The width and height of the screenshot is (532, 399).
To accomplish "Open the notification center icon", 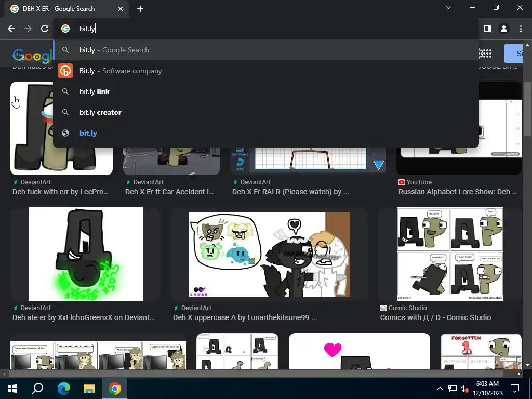I will coord(515,389).
